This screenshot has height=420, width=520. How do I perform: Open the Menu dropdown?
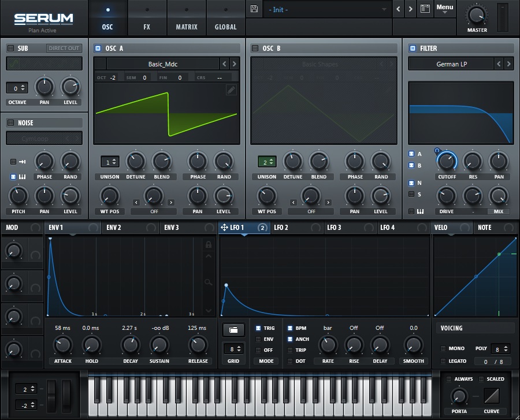click(445, 9)
